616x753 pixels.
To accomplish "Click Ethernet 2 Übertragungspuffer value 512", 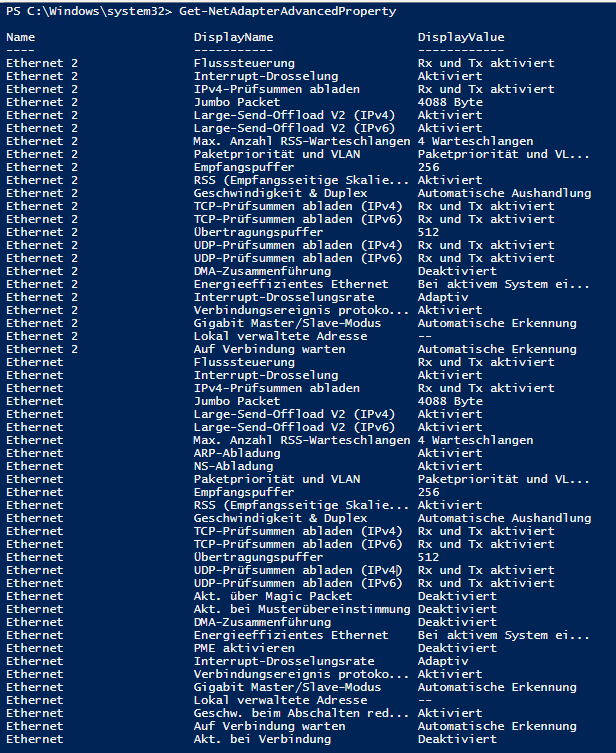I will 428,232.
